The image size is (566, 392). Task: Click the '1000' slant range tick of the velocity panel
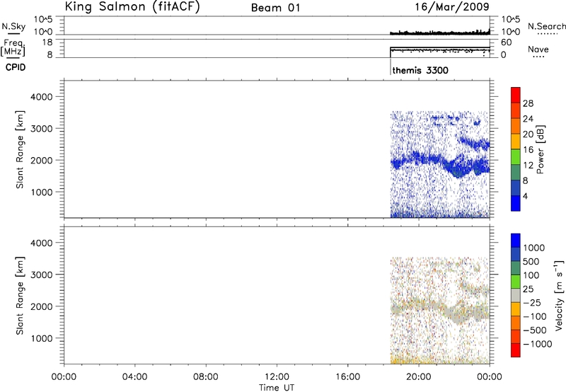(42, 338)
